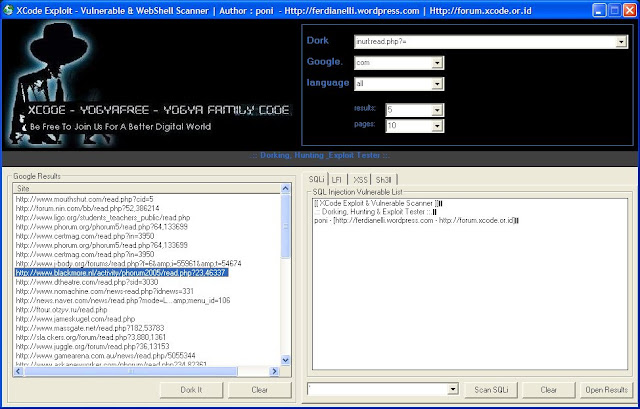This screenshot has width=640, height=409.
Task: Maximize the XCode Exploit window
Action: click(614, 10)
